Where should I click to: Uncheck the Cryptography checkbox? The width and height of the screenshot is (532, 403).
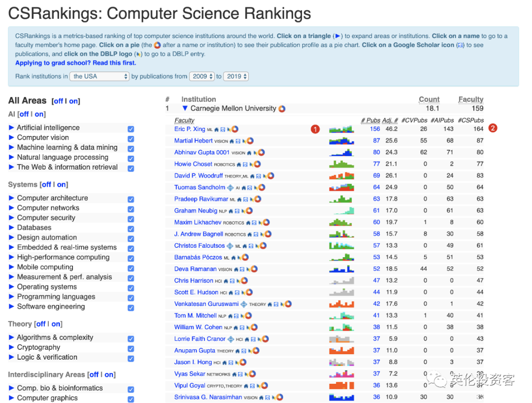point(131,348)
